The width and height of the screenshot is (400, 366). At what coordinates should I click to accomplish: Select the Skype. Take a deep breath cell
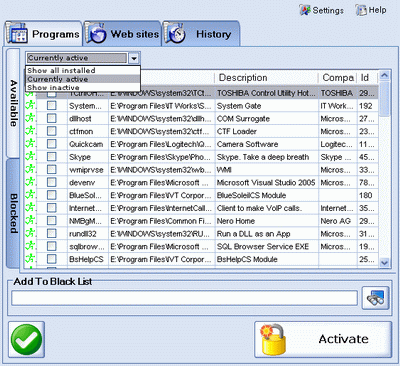[x=267, y=157]
